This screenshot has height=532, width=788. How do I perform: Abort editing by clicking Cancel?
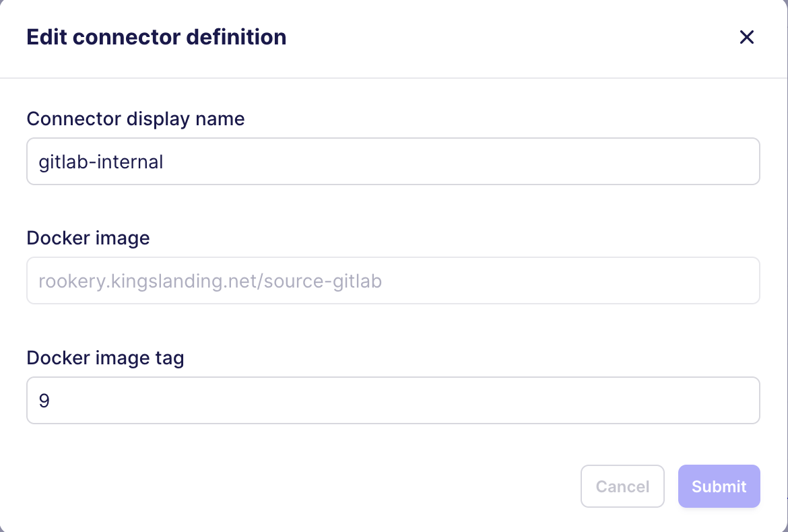(x=622, y=486)
